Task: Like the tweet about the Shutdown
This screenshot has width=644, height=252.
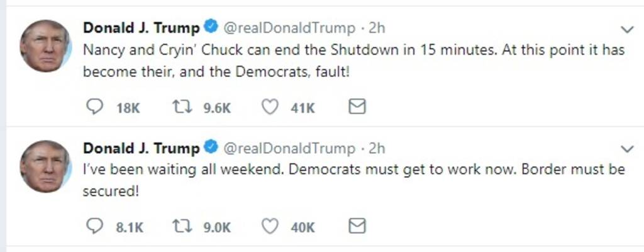Action: coord(270,108)
